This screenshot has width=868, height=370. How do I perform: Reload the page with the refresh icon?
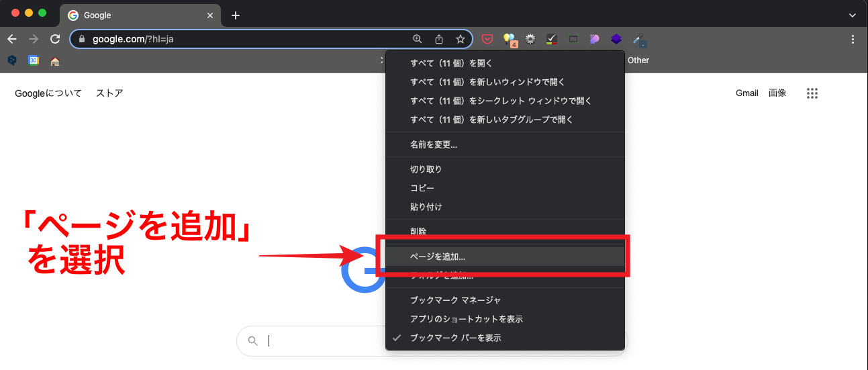tap(55, 39)
